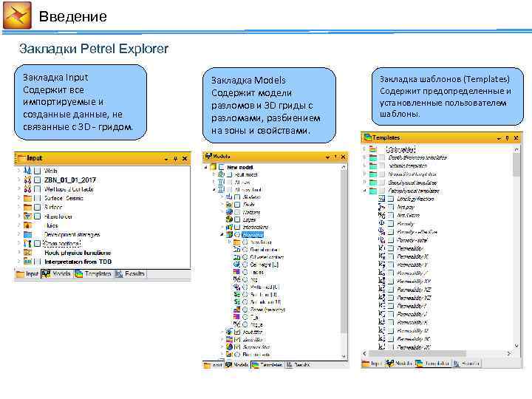Viewport: 532px width, 399px height.
Task: Click the Permeability X template icon
Action: tap(382, 256)
